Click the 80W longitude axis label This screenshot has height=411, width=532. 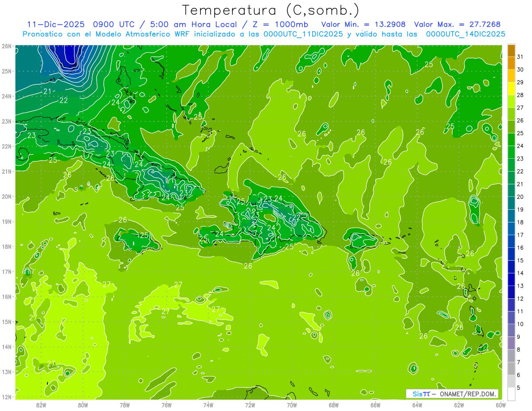(x=83, y=405)
